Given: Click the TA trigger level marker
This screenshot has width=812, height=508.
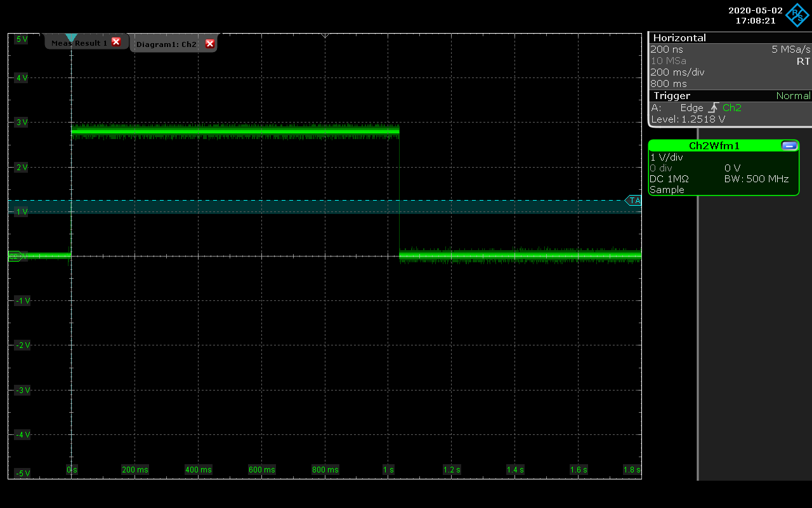Looking at the screenshot, I should (x=634, y=200).
